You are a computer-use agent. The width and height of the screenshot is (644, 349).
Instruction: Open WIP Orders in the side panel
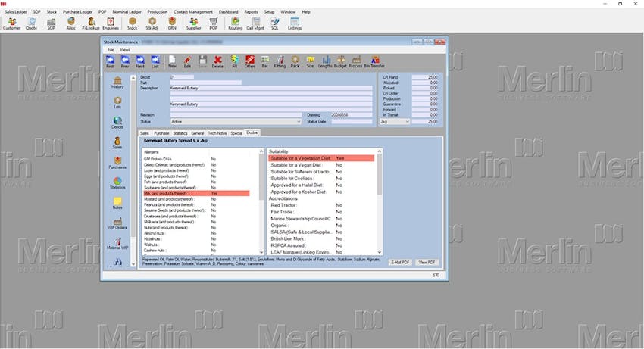117,223
